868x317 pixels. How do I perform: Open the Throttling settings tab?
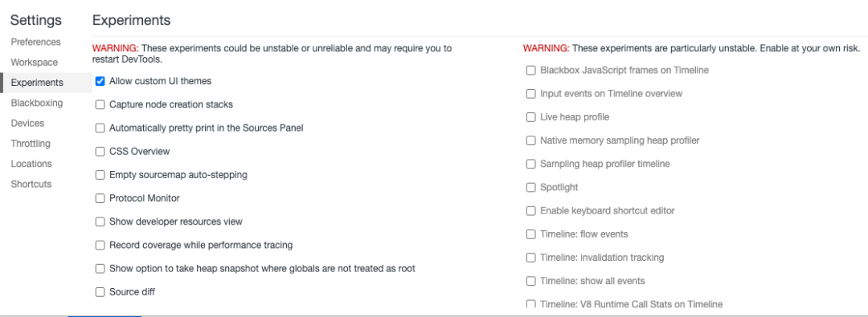(31, 144)
